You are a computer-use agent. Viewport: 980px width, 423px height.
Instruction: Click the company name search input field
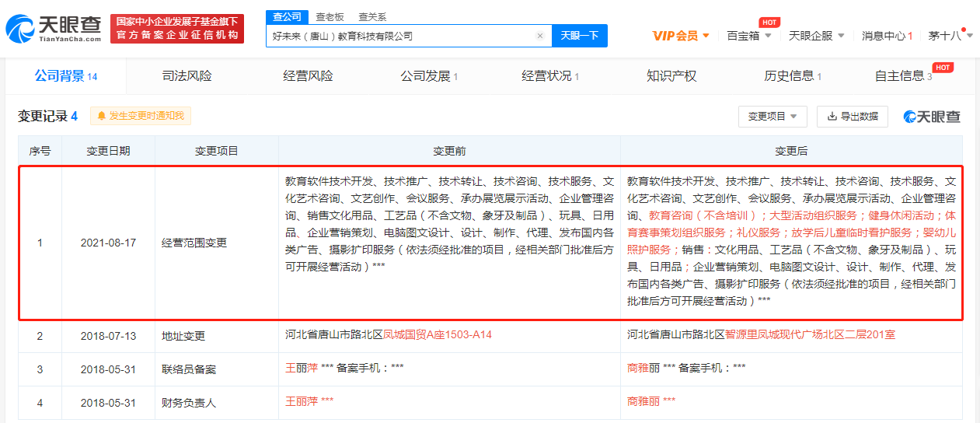pos(400,36)
